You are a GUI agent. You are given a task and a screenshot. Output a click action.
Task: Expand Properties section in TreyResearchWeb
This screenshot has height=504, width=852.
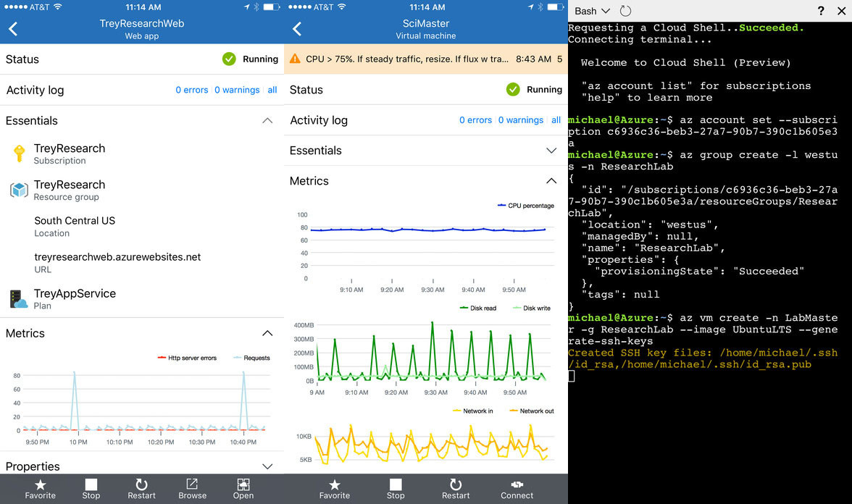point(267,466)
